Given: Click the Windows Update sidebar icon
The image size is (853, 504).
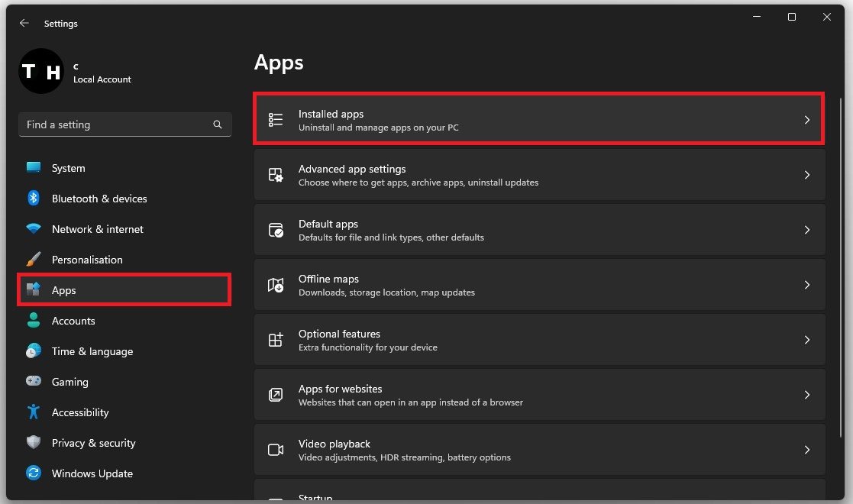Looking at the screenshot, I should pyautogui.click(x=34, y=473).
